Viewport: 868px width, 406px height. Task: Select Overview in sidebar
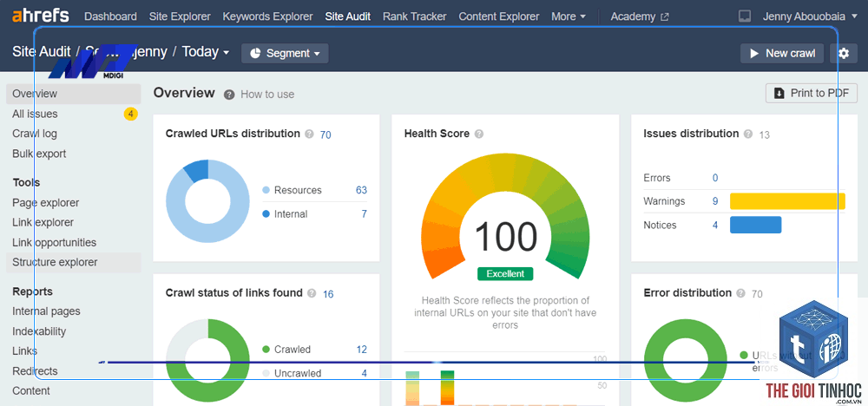[x=74, y=94]
